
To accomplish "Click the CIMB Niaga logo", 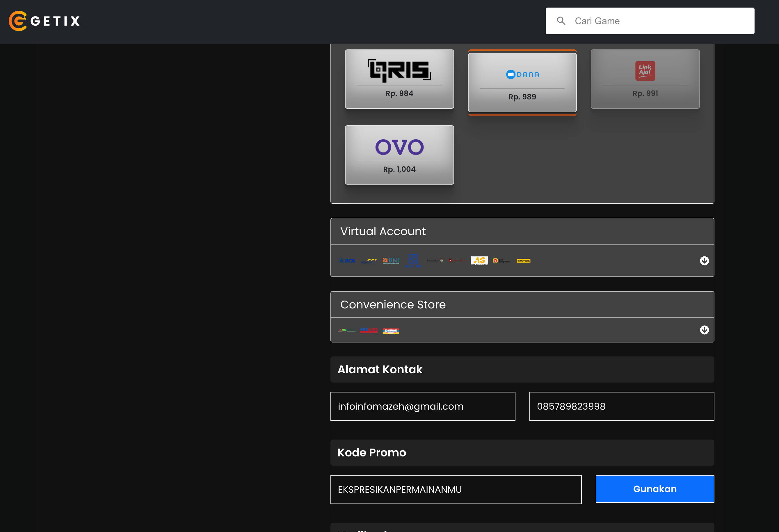I will tap(457, 260).
